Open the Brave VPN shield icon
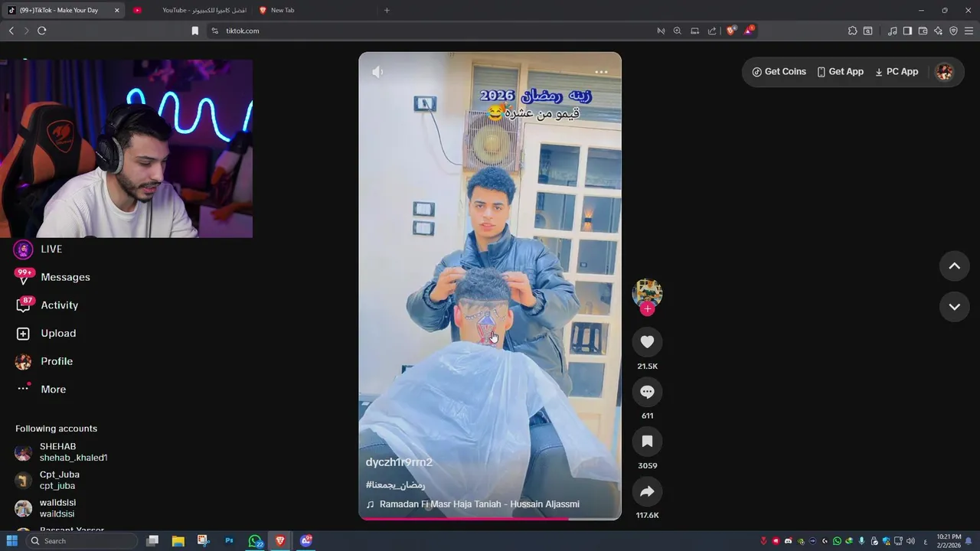This screenshot has width=980, height=551. 953,31
